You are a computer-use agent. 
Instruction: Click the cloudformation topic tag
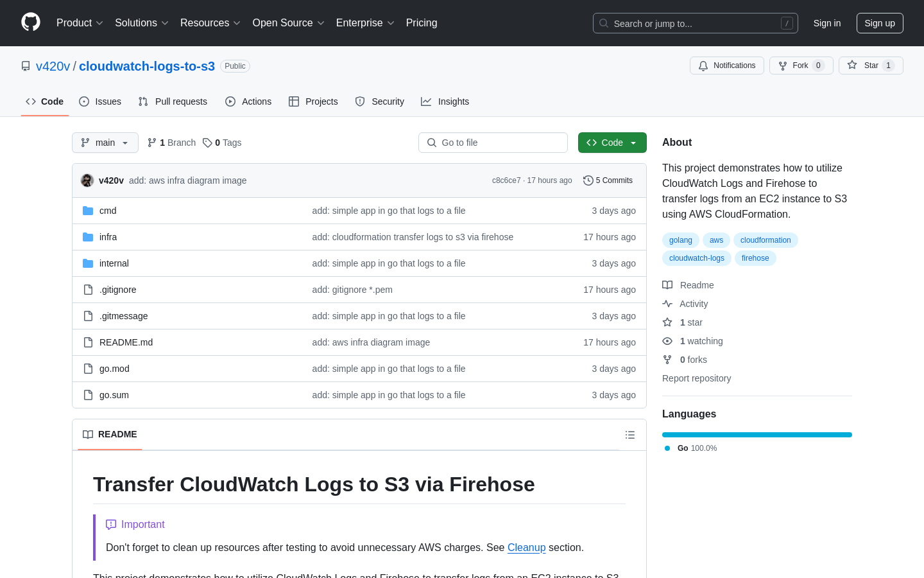tap(766, 240)
